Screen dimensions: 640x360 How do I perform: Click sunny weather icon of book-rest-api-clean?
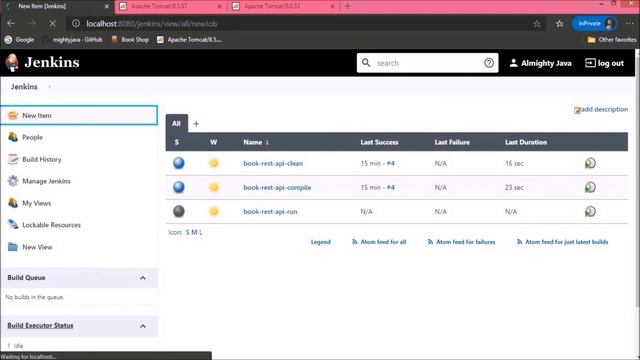[213, 163]
